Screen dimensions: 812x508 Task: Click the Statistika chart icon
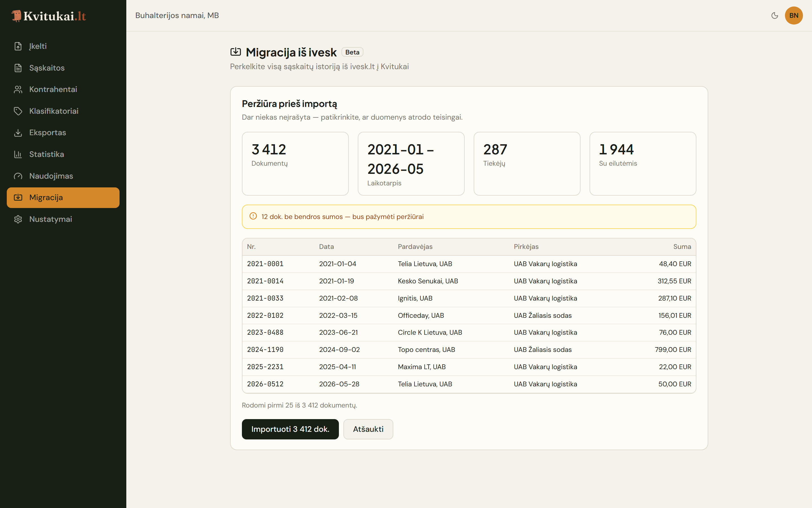(18, 154)
